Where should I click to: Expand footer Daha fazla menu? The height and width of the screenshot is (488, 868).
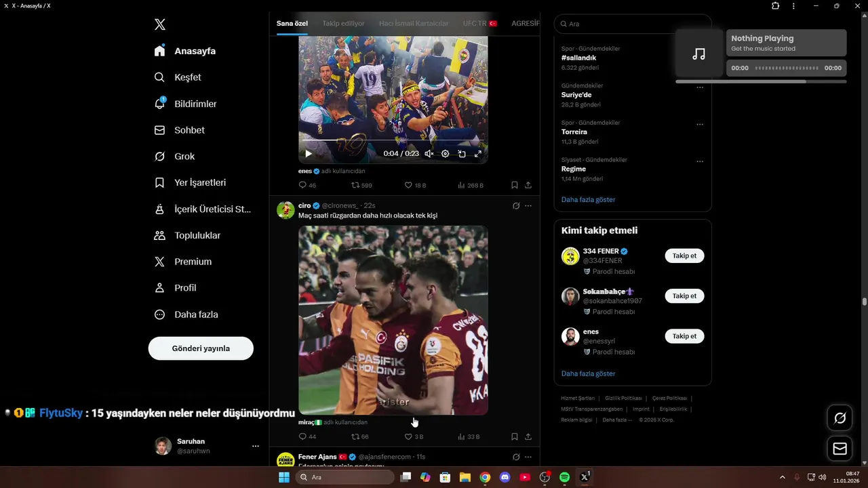pos(617,420)
